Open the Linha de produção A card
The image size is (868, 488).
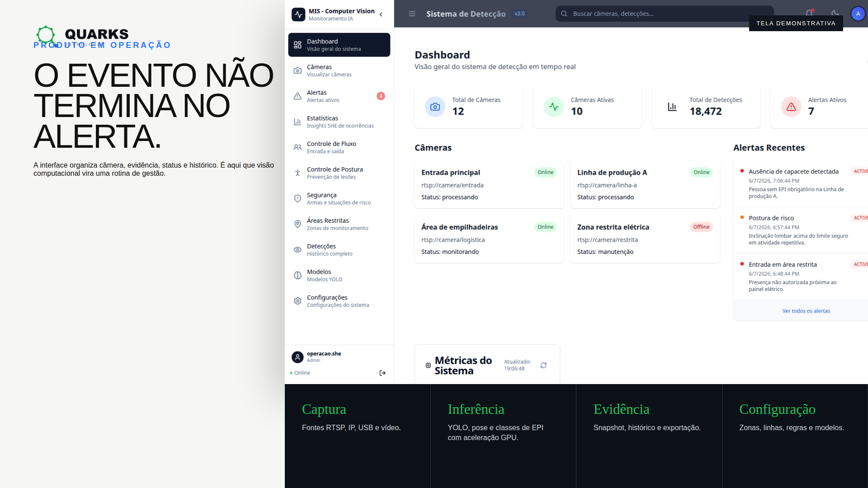click(x=645, y=184)
